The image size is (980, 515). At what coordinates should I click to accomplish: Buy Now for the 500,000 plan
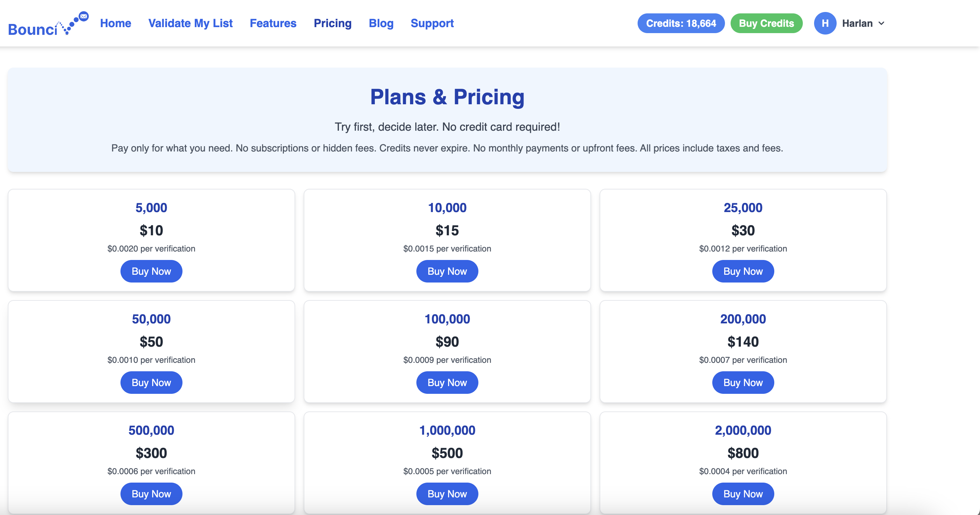[151, 494]
